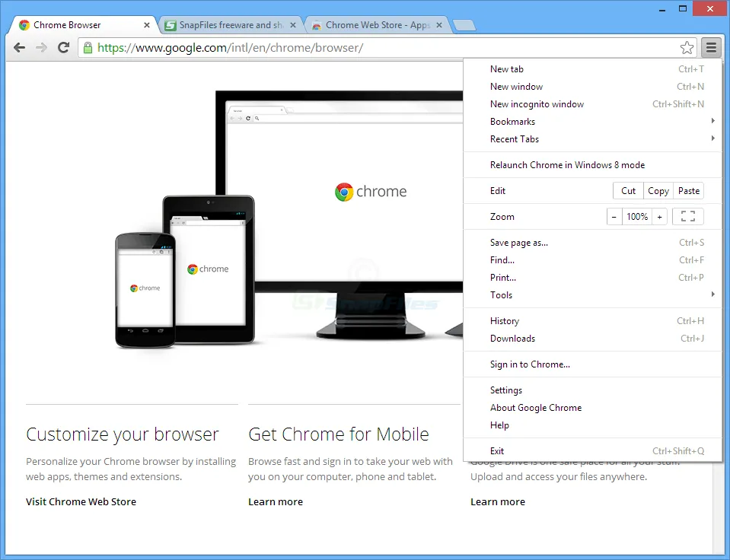730x560 pixels.
Task: Open a new tab with the tab strip button
Action: click(464, 25)
